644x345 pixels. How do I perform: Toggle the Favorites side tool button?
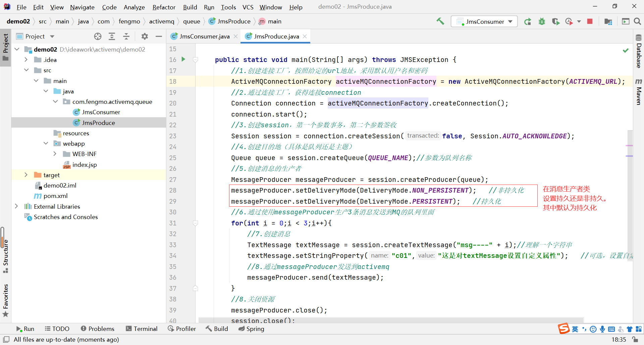click(x=5, y=300)
